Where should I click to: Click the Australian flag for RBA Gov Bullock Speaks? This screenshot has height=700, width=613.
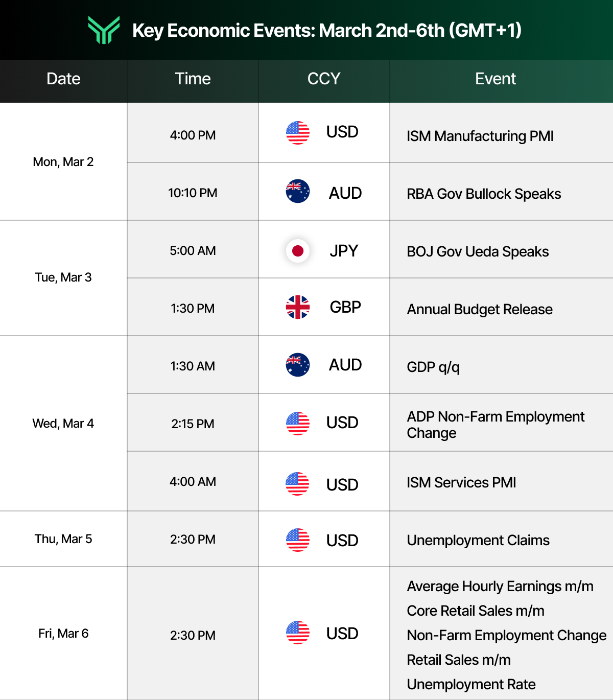click(298, 190)
